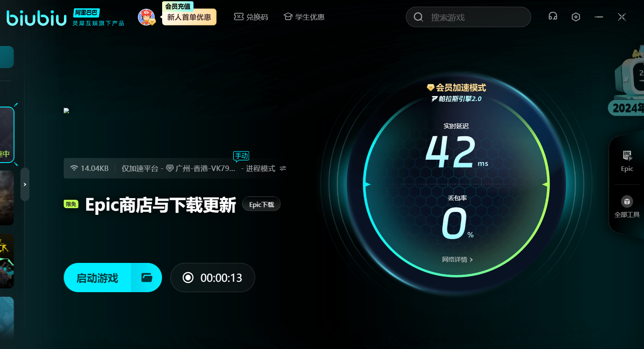
Task: Click the biubiu logo
Action: [x=37, y=18]
